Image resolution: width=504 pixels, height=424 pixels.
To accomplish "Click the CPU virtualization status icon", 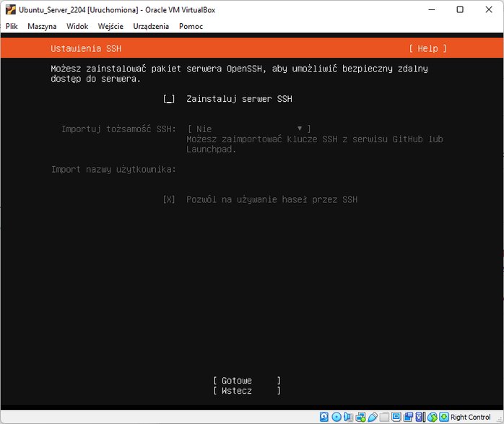I will 420,417.
